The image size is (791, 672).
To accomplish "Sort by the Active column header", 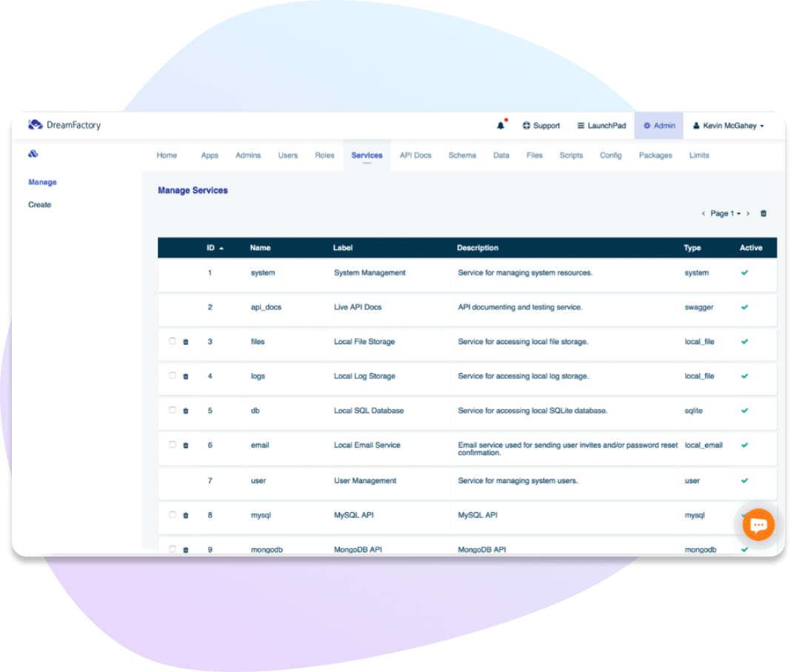I will coord(751,248).
